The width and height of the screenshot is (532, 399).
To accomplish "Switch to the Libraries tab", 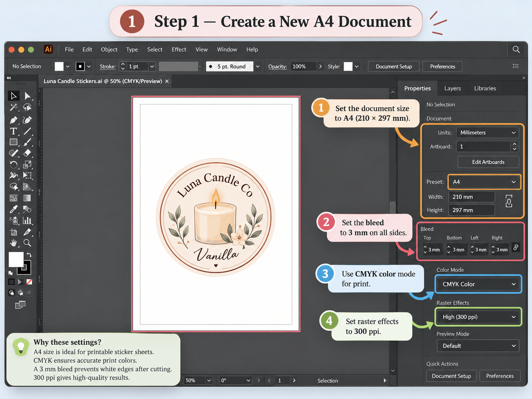I will click(x=485, y=89).
